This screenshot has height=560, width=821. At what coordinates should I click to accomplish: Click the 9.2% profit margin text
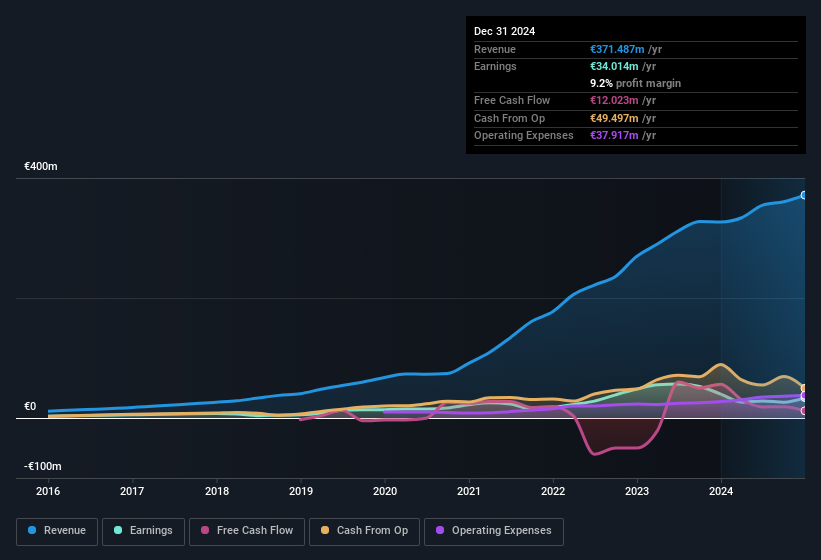636,84
